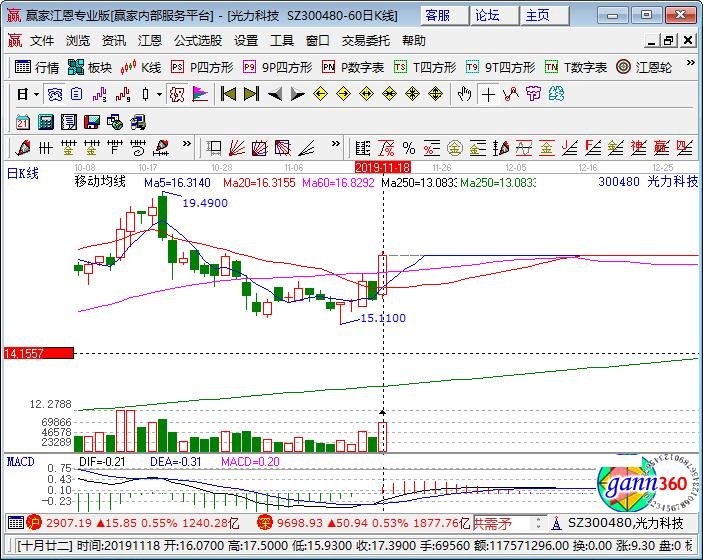Select the price grid lines tool
This screenshot has height=560, width=703.
pyautogui.click(x=362, y=148)
